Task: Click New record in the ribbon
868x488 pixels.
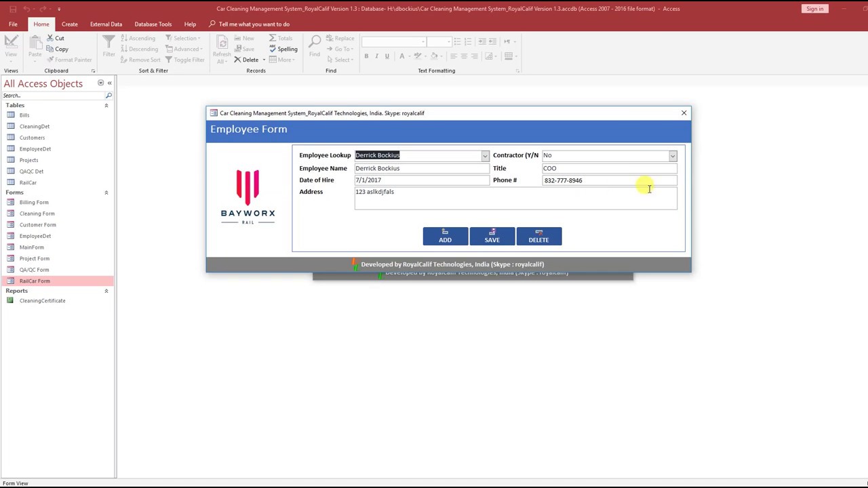Action: tap(244, 39)
